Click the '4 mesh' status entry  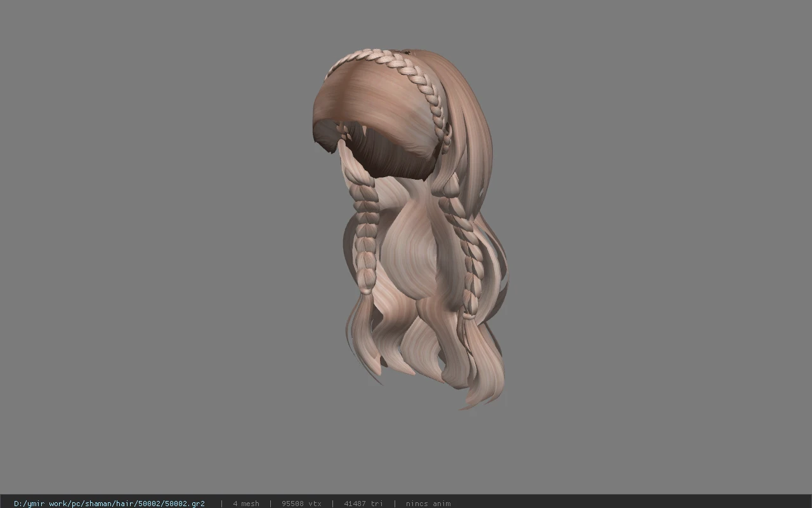pos(246,504)
